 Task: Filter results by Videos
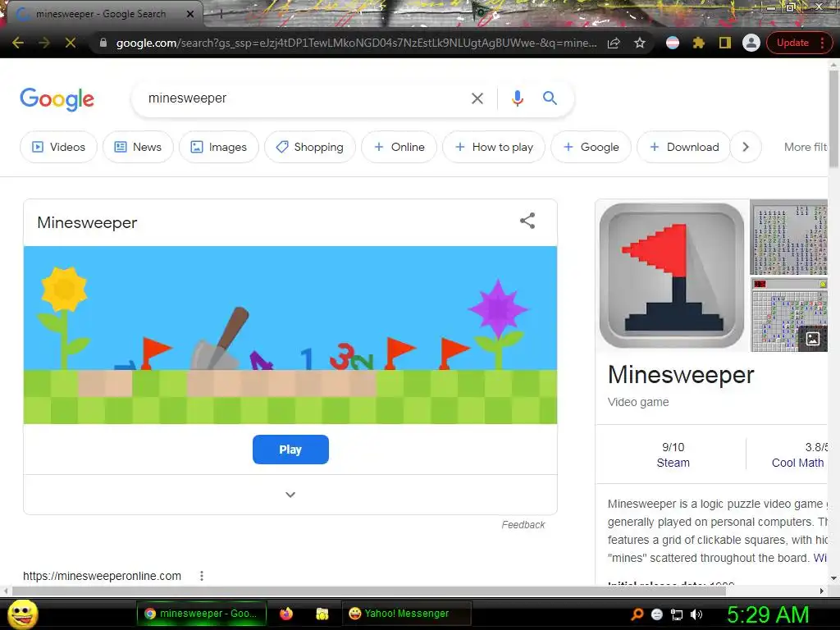pos(59,147)
